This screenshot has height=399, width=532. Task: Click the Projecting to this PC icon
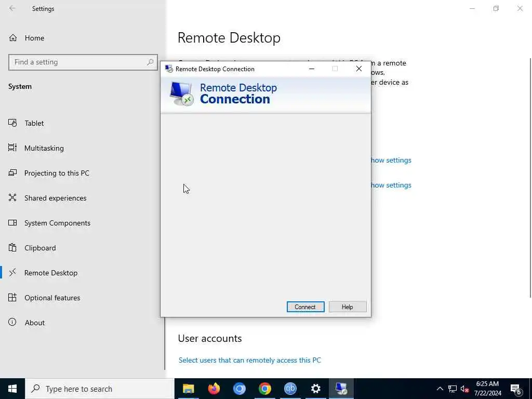tap(12, 172)
